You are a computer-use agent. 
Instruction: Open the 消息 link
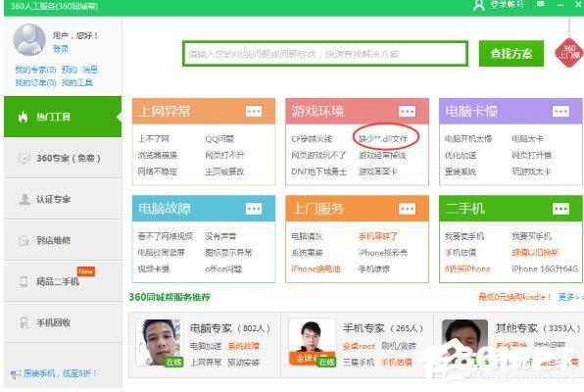(x=90, y=70)
